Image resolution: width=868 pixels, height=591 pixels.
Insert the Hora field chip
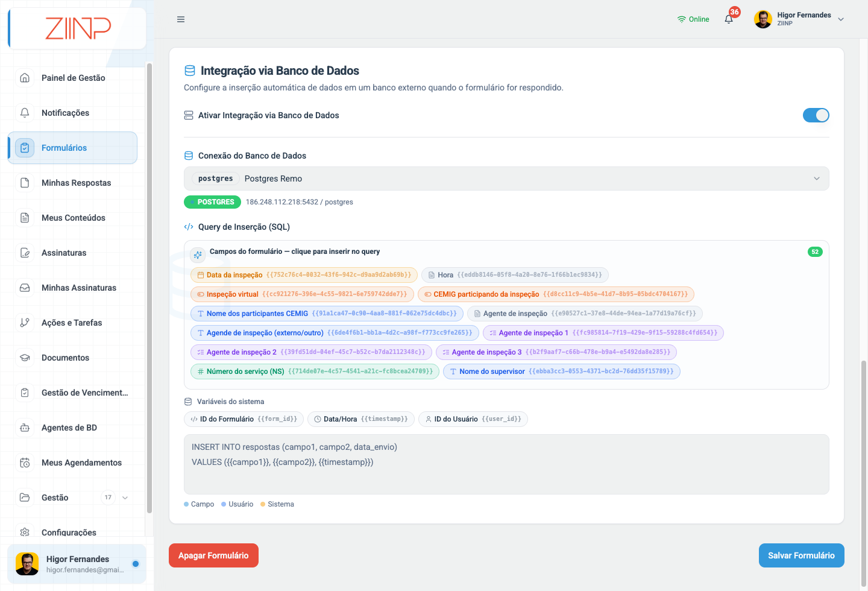(x=515, y=275)
